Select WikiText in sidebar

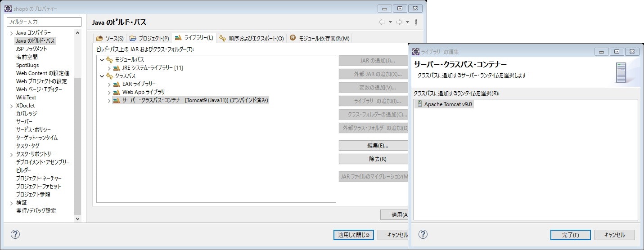pyautogui.click(x=26, y=98)
